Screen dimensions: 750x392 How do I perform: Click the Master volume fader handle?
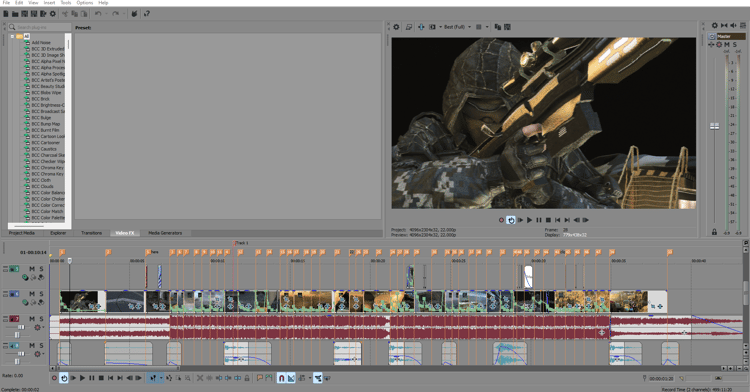pos(714,126)
